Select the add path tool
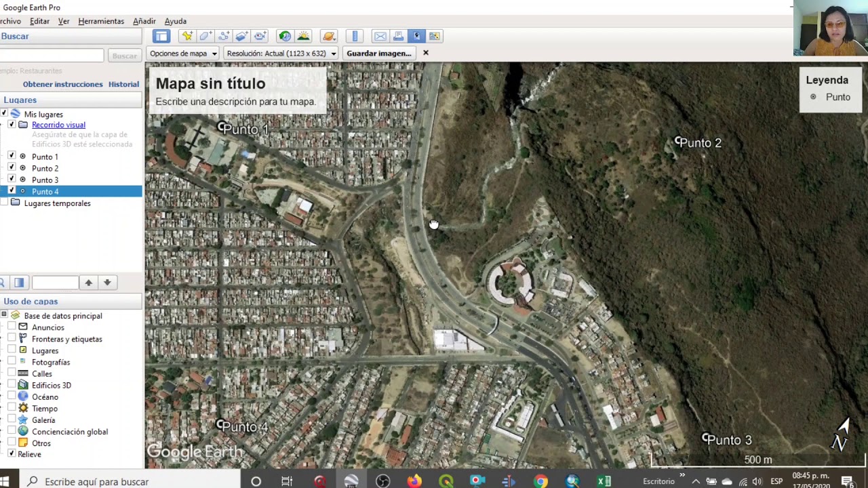868x488 pixels. pyautogui.click(x=224, y=36)
